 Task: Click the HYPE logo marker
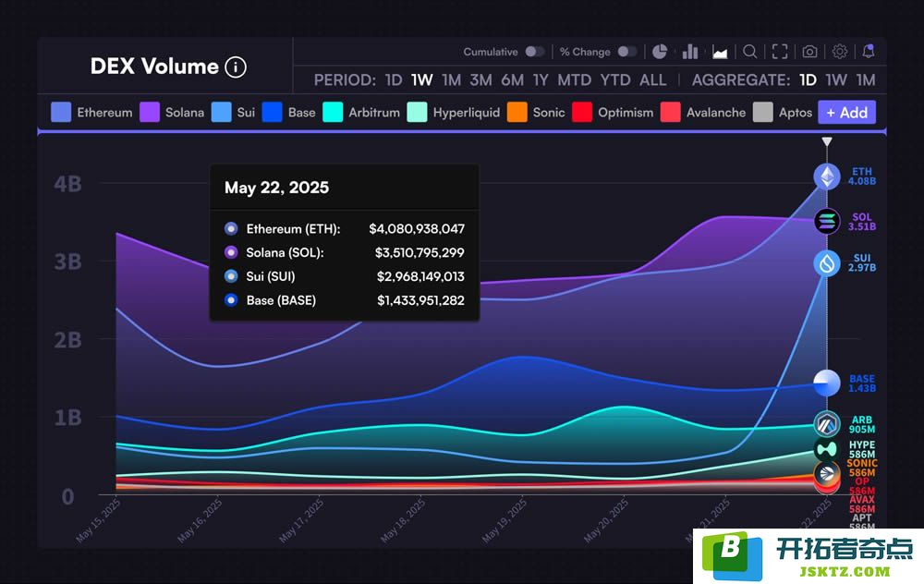coord(827,450)
